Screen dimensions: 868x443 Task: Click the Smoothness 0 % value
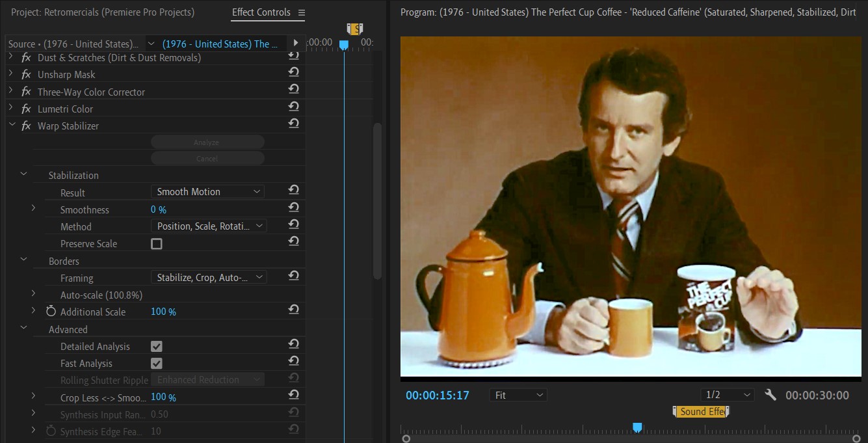(159, 209)
